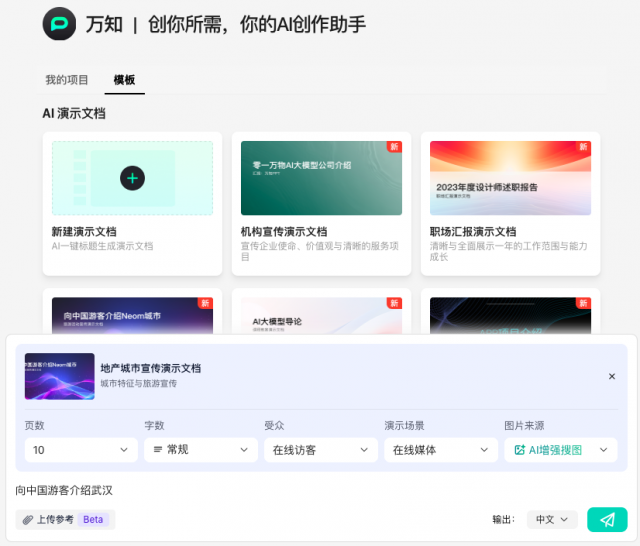Click the selected template preview thumbnail
This screenshot has width=640, height=546.
[x=60, y=376]
